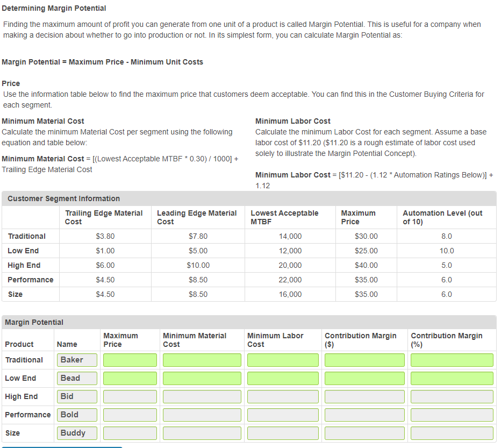Click Contribution Margin (%) field for High End
Viewport: 501px width, 448px height.
click(452, 396)
